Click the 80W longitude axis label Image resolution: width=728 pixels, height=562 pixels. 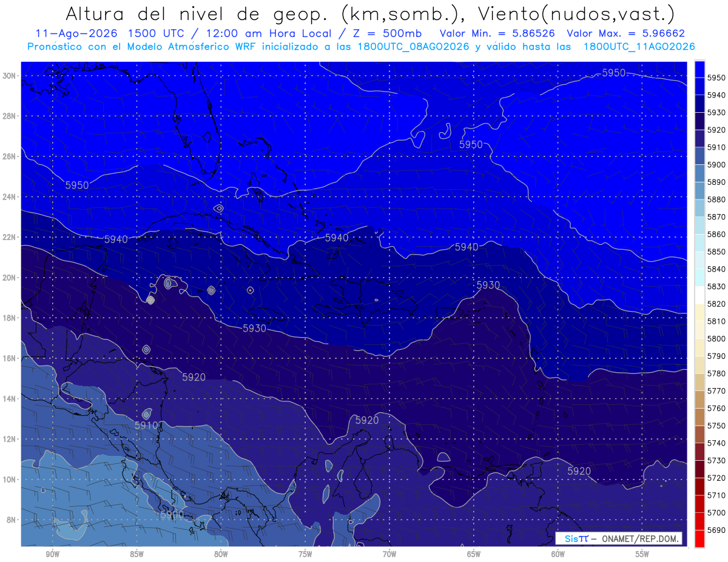pyautogui.click(x=221, y=555)
